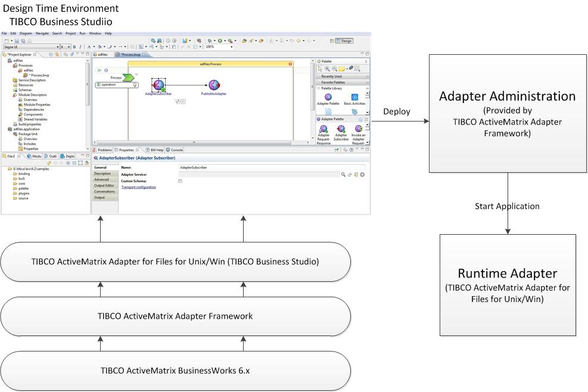Open the Modules view tab
588x392 pixels.
pyautogui.click(x=34, y=156)
